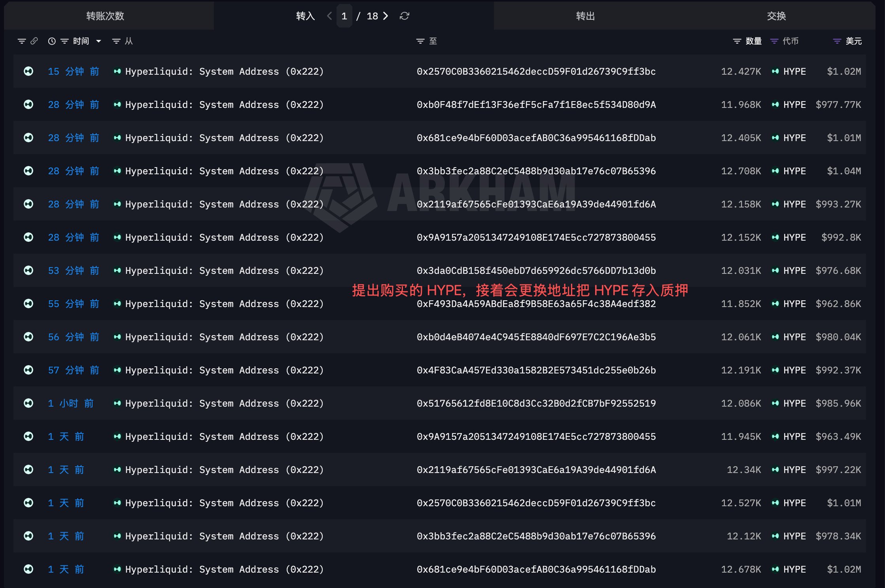Screen dimensions: 885x588
Task: Click the amount 12.12K
Action: [744, 536]
